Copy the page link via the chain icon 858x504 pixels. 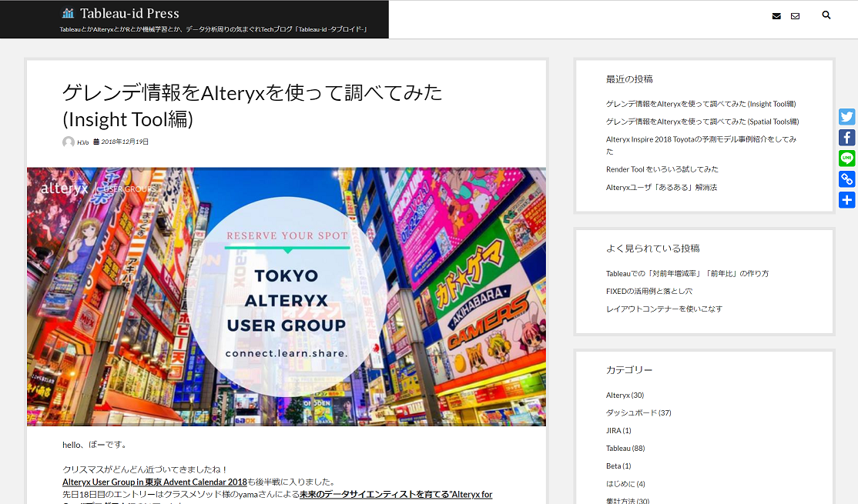847,179
